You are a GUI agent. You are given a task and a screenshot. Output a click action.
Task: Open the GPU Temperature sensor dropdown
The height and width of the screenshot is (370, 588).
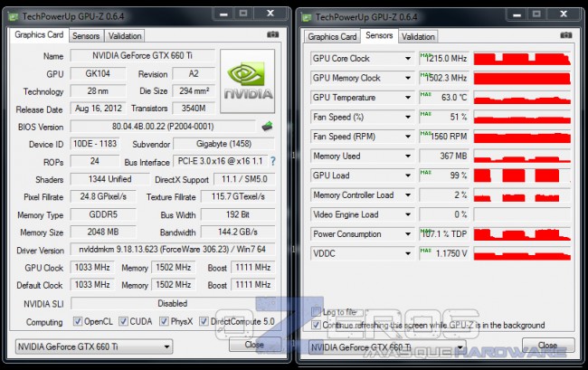[x=408, y=98]
